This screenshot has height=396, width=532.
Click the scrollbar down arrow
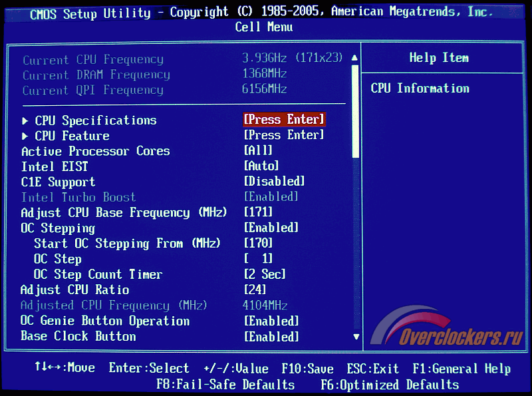(x=356, y=337)
